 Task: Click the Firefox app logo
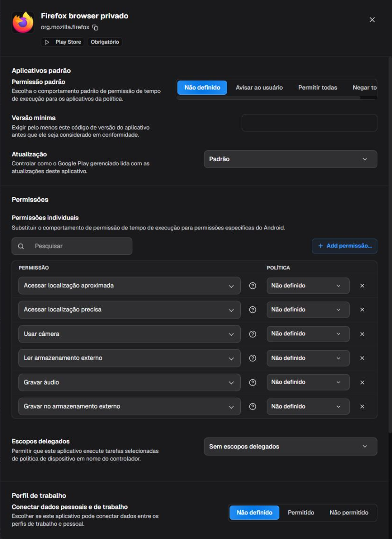(23, 23)
